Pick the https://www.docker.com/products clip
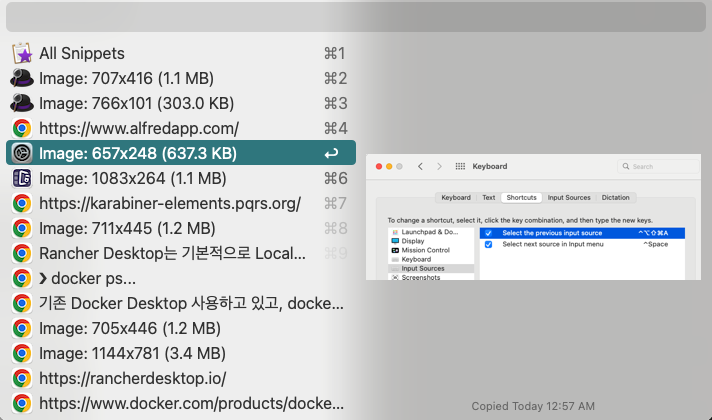 pyautogui.click(x=181, y=403)
